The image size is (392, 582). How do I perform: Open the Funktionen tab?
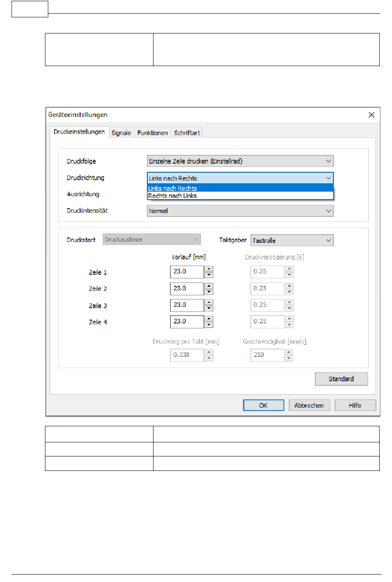(x=153, y=133)
